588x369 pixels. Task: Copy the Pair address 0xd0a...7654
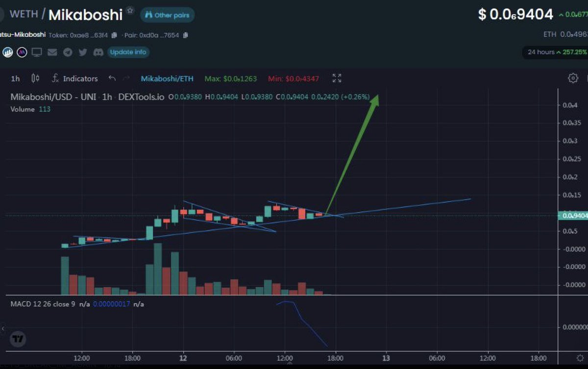click(186, 35)
